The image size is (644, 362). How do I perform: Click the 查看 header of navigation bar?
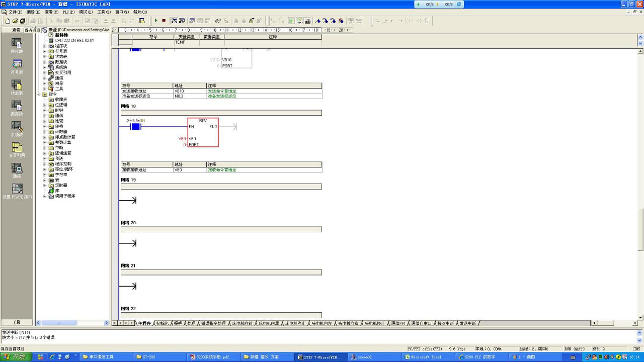tap(17, 30)
